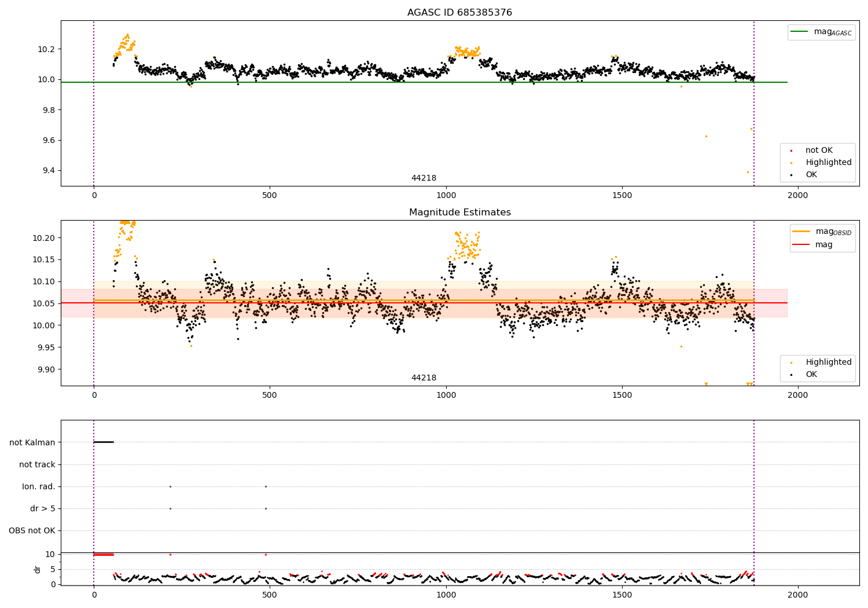Click the '44218' label in the top plot

424,178
